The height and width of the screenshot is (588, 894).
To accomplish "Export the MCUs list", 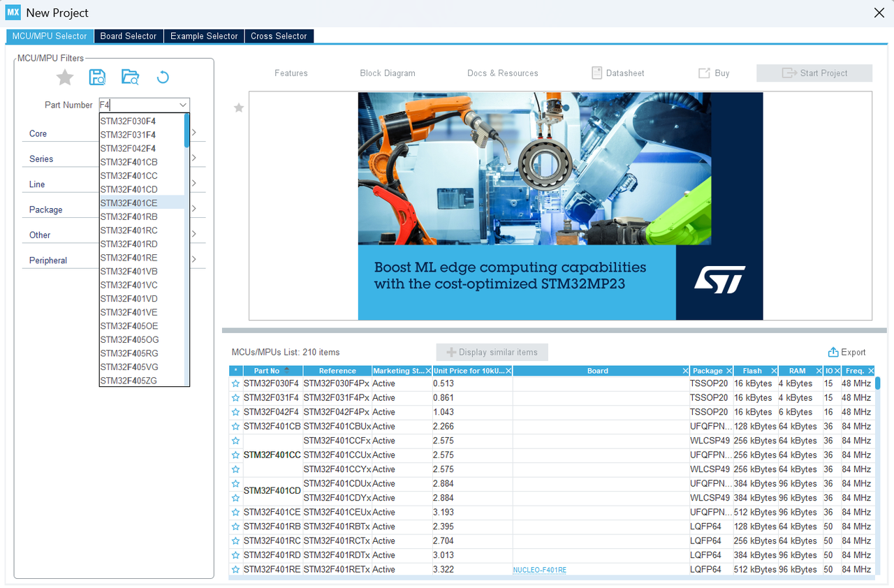I will click(x=847, y=353).
